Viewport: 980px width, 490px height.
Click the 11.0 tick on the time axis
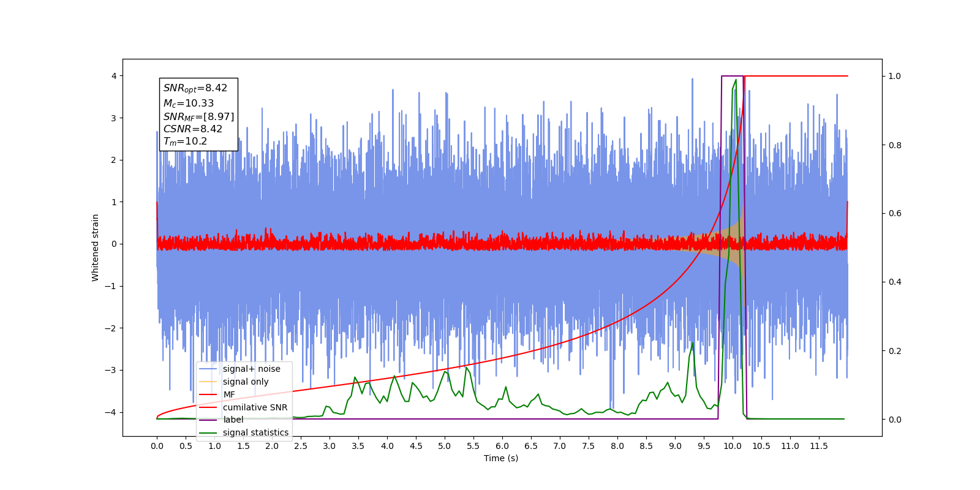click(790, 446)
